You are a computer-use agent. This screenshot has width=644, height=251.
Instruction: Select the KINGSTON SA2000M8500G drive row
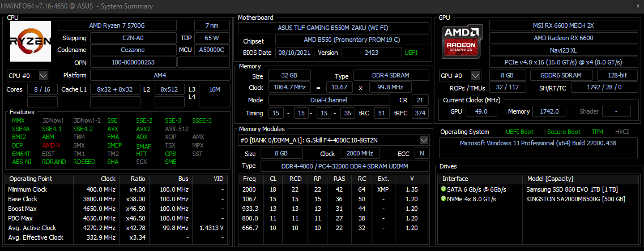point(538,199)
